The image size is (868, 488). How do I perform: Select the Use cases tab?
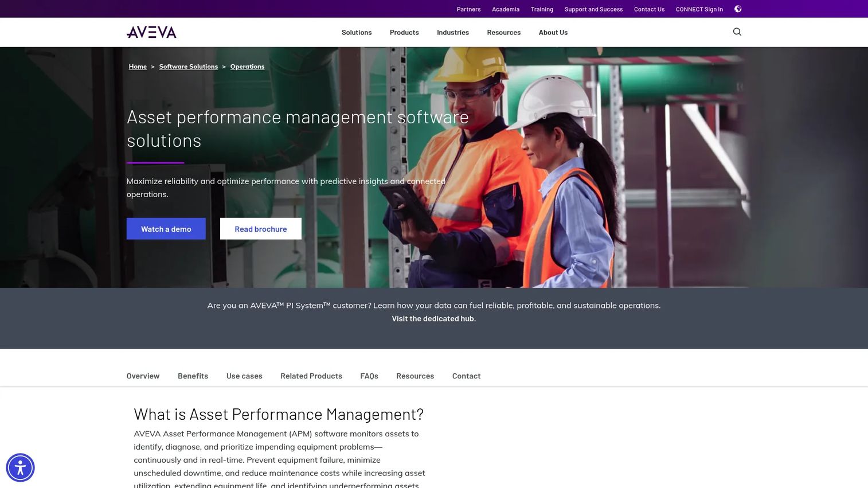[244, 376]
